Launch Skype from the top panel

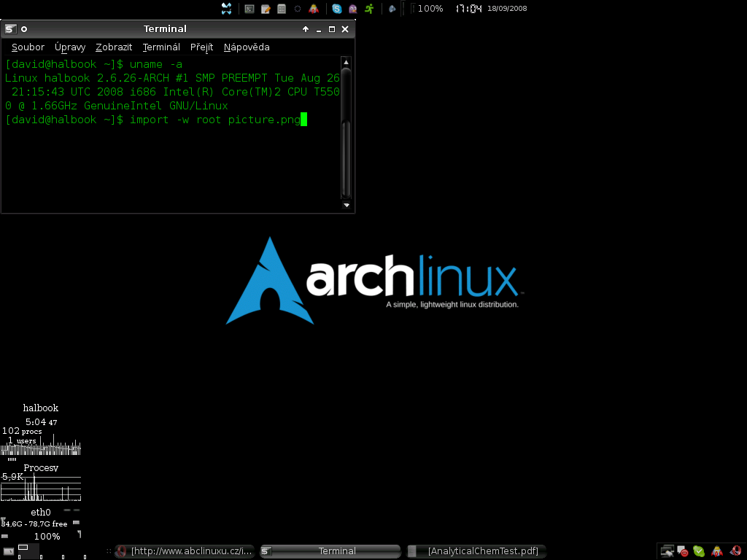(337, 9)
